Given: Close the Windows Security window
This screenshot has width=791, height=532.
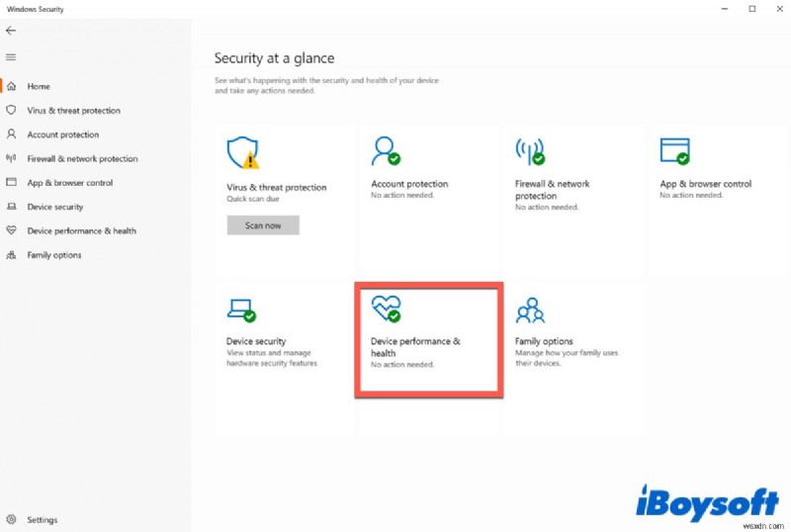Looking at the screenshot, I should (x=779, y=9).
